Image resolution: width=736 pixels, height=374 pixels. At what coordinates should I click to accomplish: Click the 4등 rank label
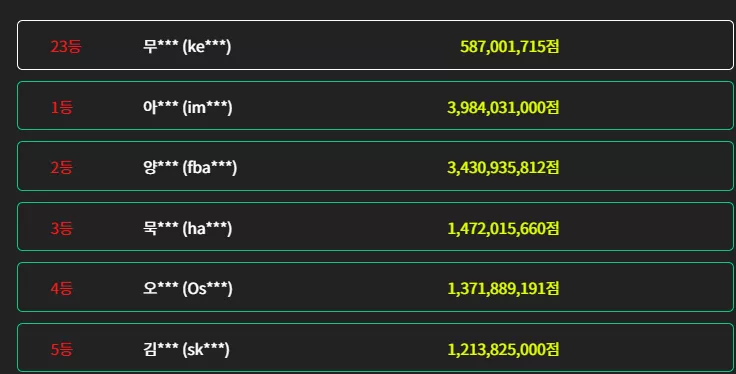tap(61, 289)
